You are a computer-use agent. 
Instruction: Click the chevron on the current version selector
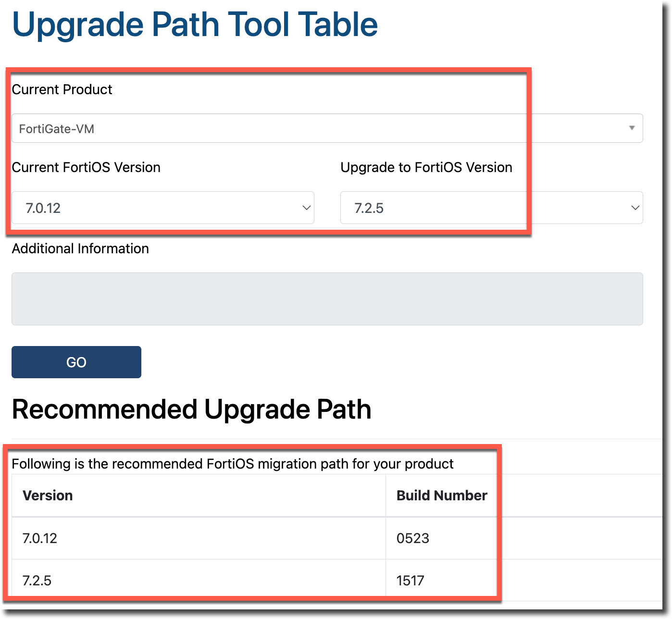(306, 208)
